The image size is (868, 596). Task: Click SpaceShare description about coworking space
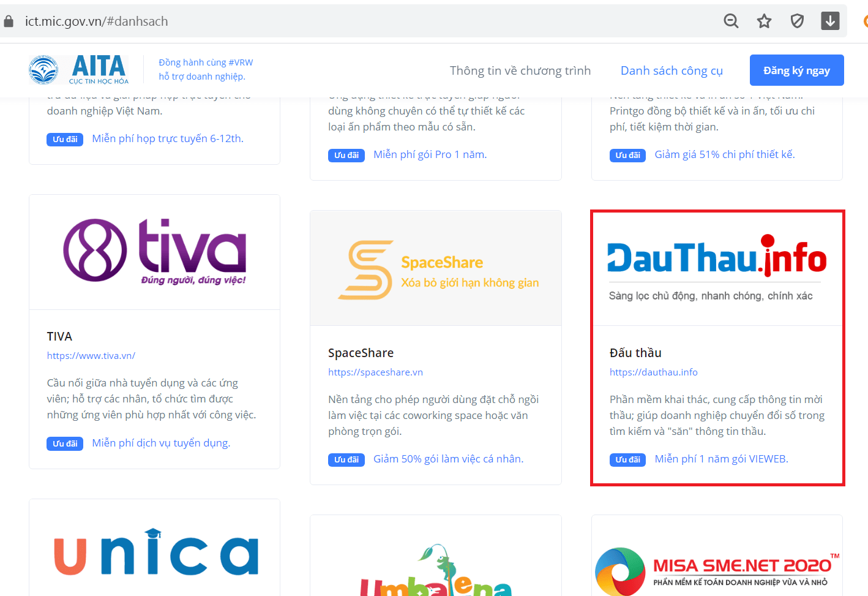(x=433, y=415)
